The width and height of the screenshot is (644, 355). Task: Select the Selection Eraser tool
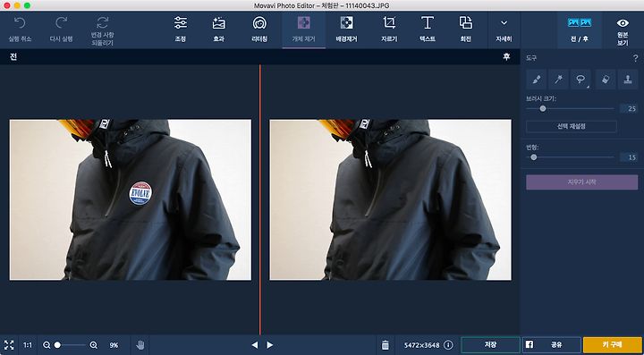click(606, 80)
